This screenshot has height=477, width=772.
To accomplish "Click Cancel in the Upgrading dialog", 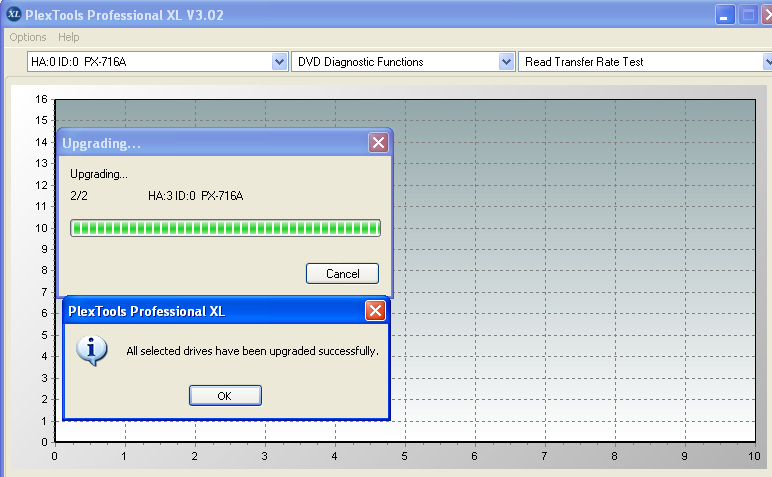I will point(342,274).
